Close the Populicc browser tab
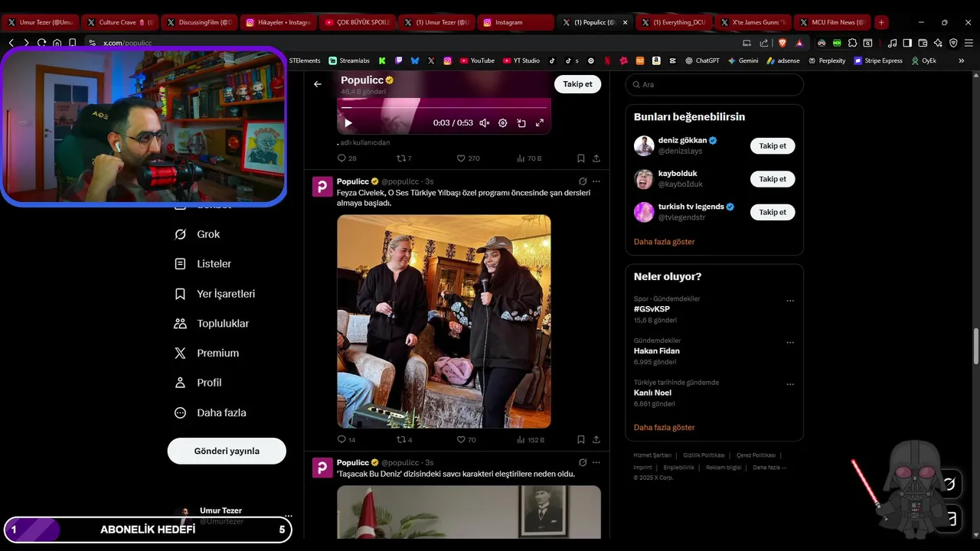 [625, 22]
